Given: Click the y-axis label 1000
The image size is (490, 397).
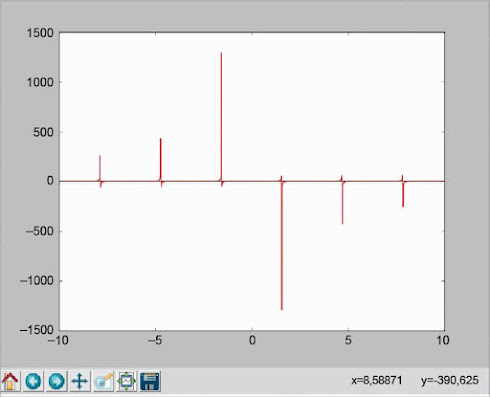Looking at the screenshot, I should (x=40, y=82).
